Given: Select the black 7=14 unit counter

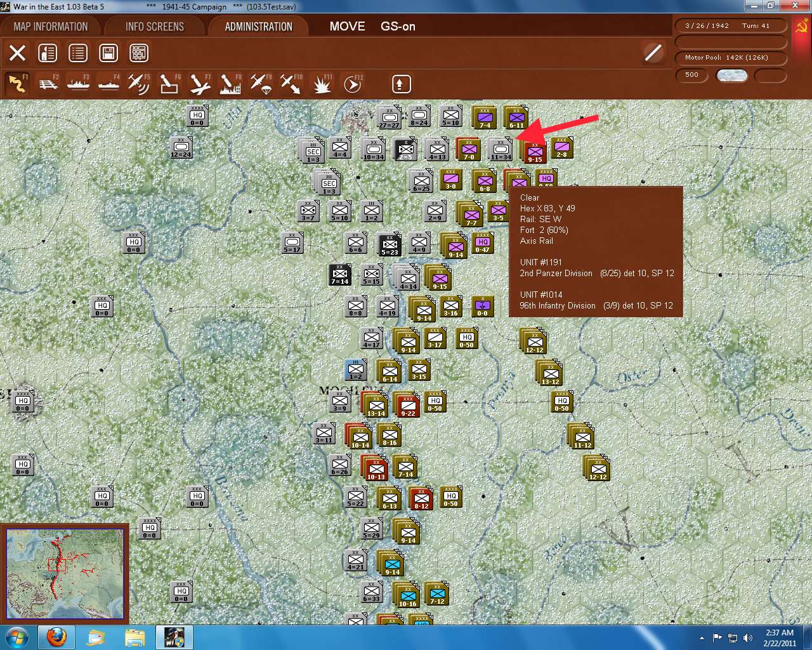Looking at the screenshot, I should click(x=340, y=275).
